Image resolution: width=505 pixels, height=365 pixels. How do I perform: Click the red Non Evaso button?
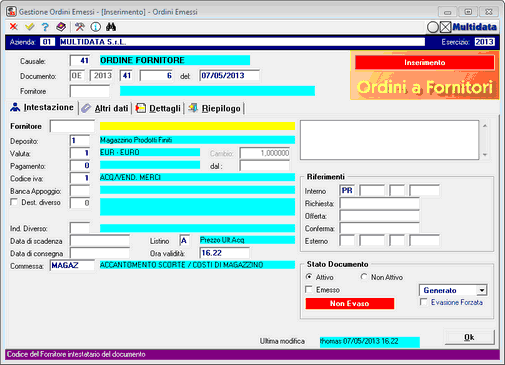point(350,303)
